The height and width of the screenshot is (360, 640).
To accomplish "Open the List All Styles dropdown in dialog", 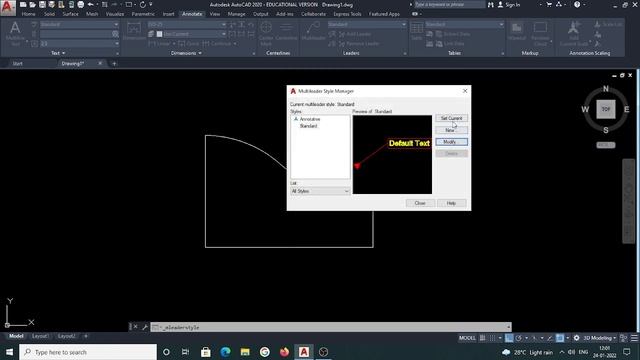I will click(x=320, y=191).
